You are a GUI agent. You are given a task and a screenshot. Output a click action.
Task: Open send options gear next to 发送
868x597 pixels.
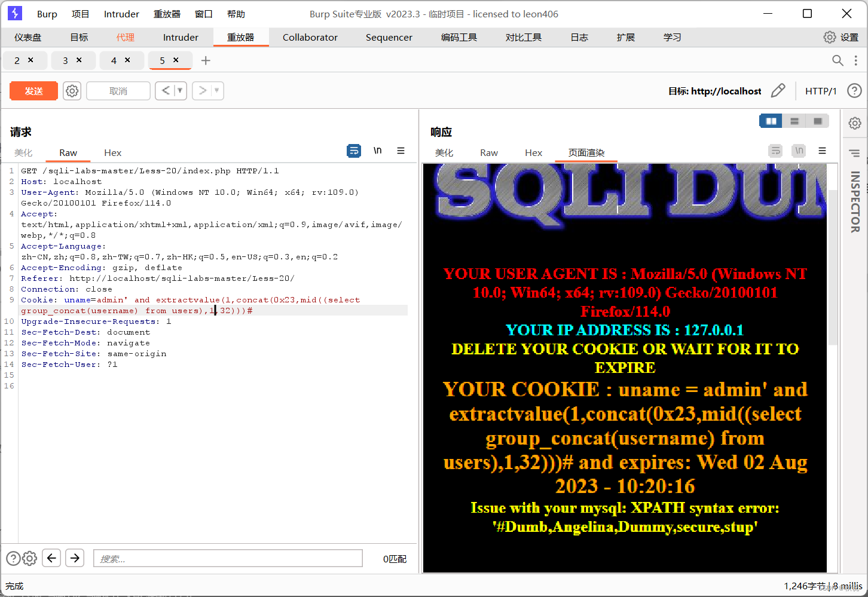[72, 91]
